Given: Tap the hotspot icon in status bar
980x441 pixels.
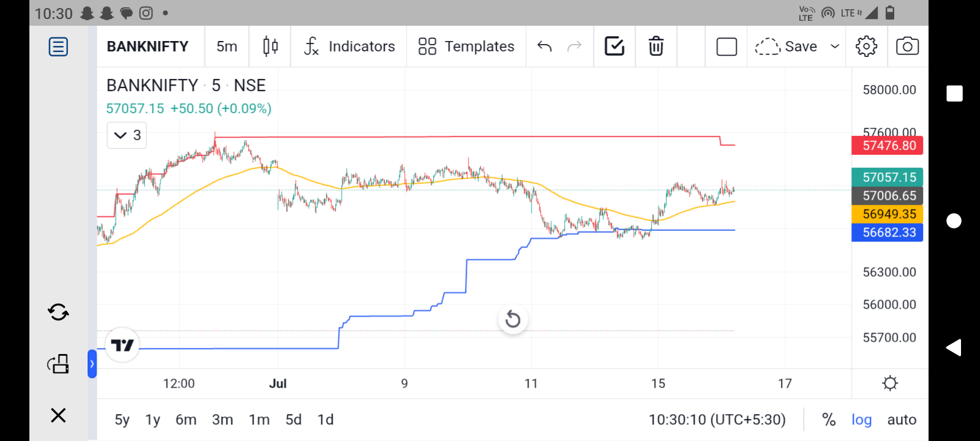Looking at the screenshot, I should 828,13.
